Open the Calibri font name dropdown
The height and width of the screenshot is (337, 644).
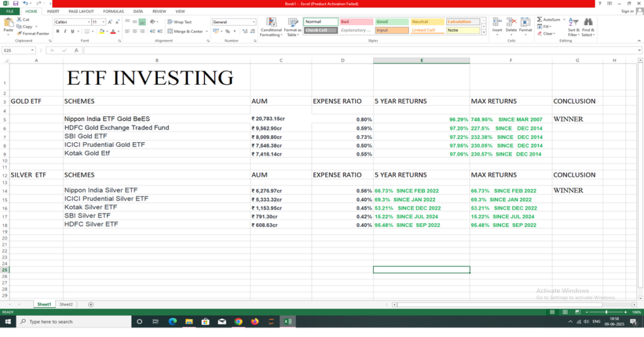click(x=89, y=22)
